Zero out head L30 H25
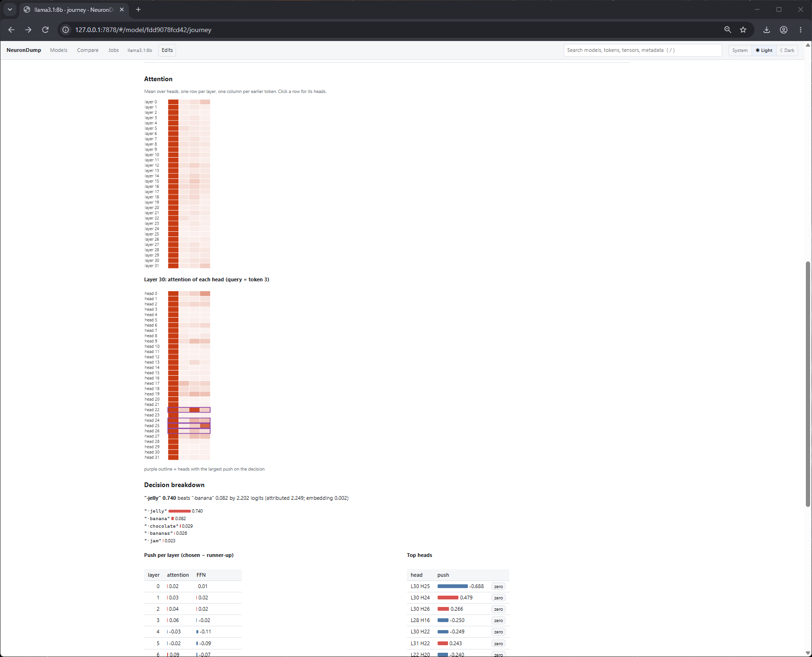This screenshot has height=657, width=812. (499, 586)
